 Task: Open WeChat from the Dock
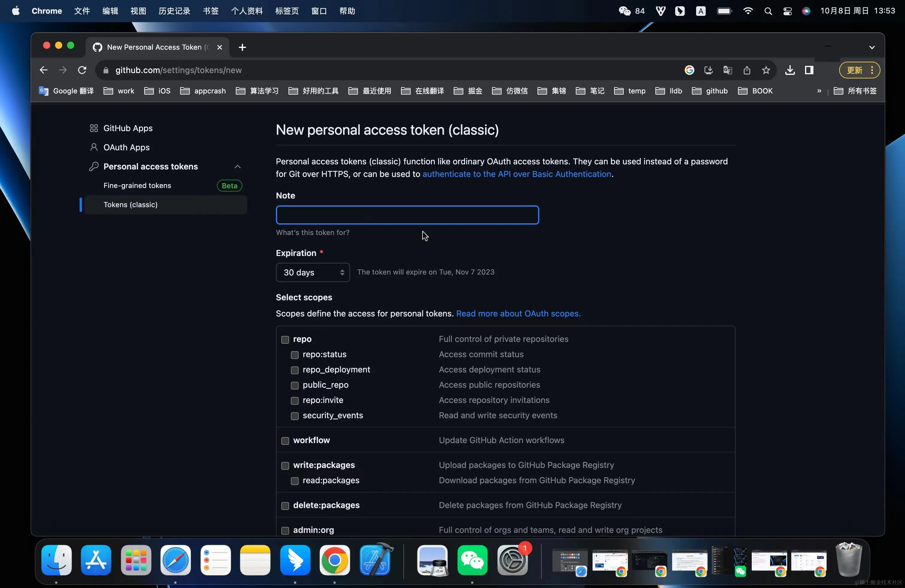[x=472, y=560]
